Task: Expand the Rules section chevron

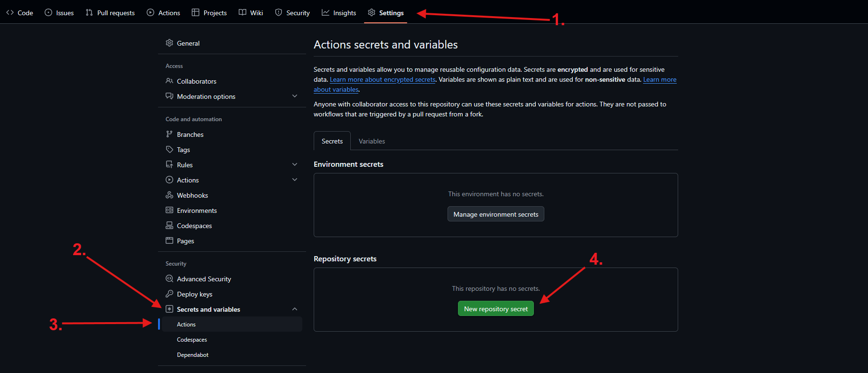Action: [x=295, y=164]
